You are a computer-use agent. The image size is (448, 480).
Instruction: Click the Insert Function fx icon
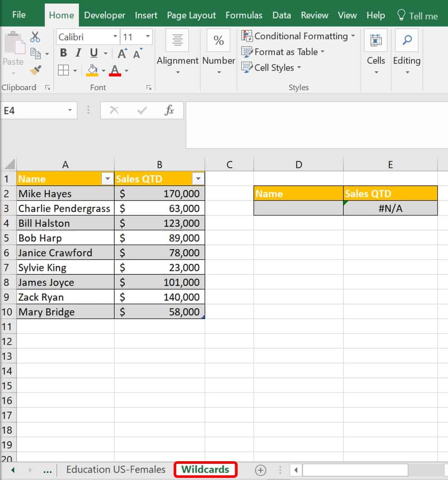point(169,111)
